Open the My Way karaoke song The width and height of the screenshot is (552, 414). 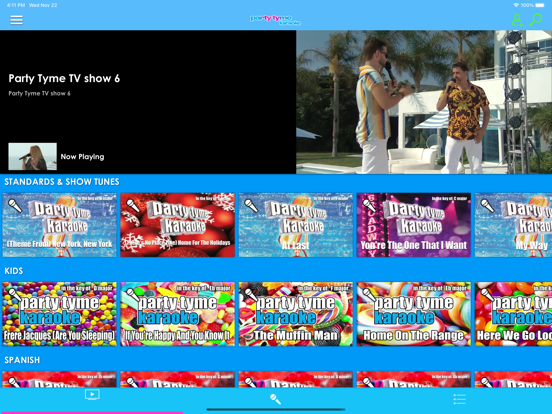(513, 225)
